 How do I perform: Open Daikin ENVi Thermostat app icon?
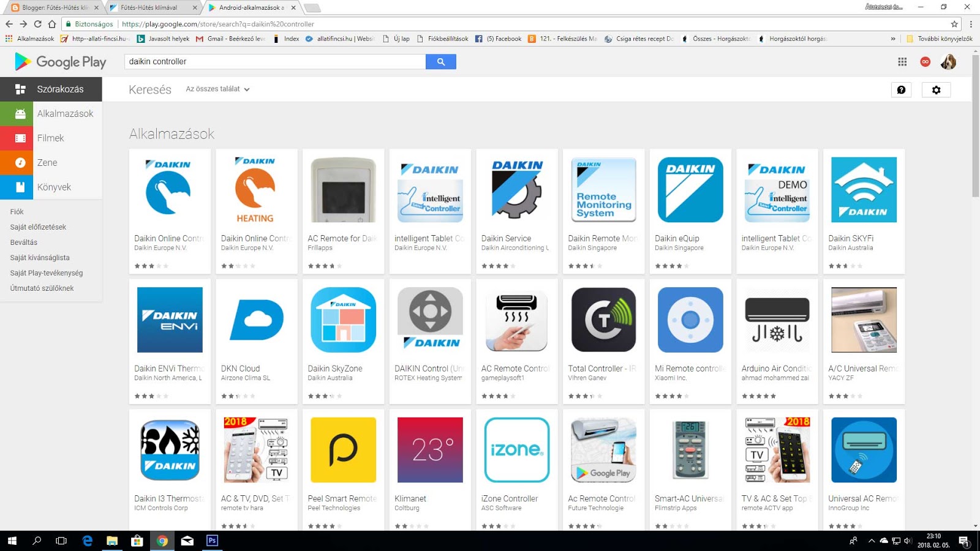tap(170, 320)
